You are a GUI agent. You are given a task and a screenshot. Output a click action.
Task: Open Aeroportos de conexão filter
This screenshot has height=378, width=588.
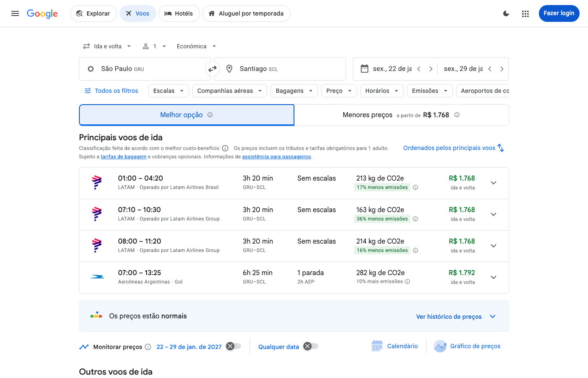(x=483, y=91)
